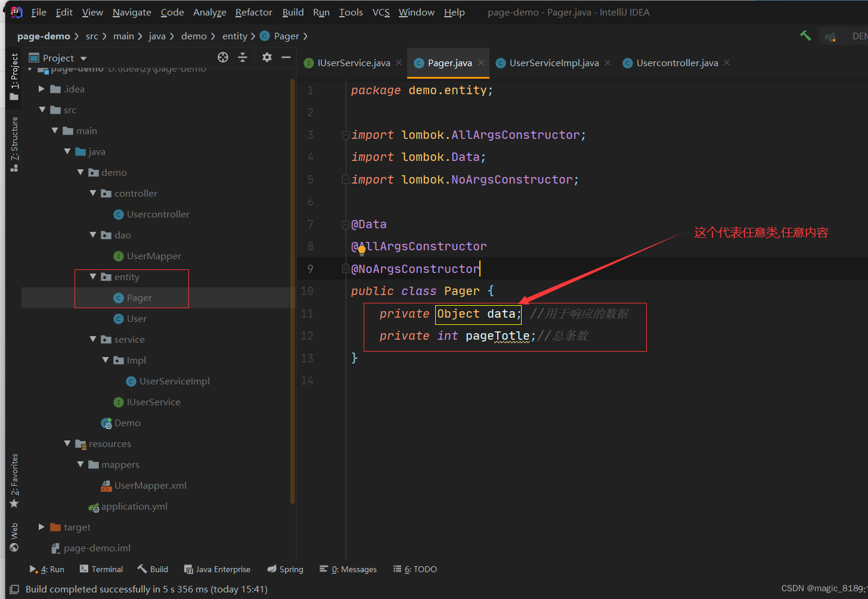
Task: Open the Run tool window
Action: 46,569
